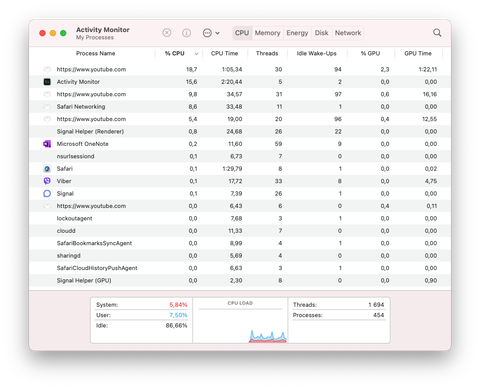Select the sharingd process
The image size is (480, 389).
click(68, 256)
